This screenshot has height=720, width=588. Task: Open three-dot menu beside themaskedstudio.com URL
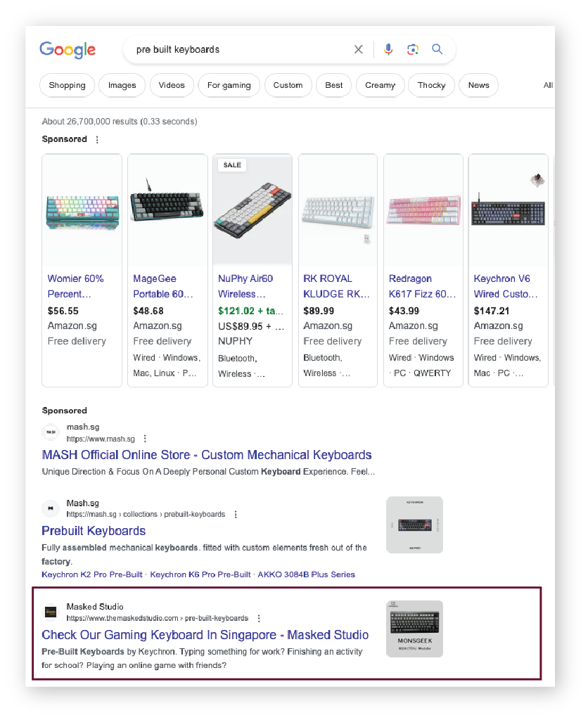[259, 619]
